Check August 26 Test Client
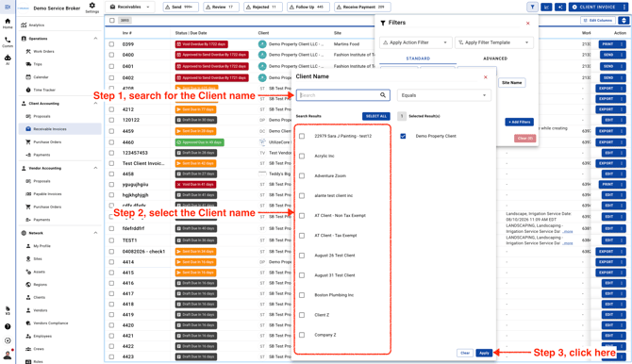The width and height of the screenshot is (632, 364). click(302, 256)
